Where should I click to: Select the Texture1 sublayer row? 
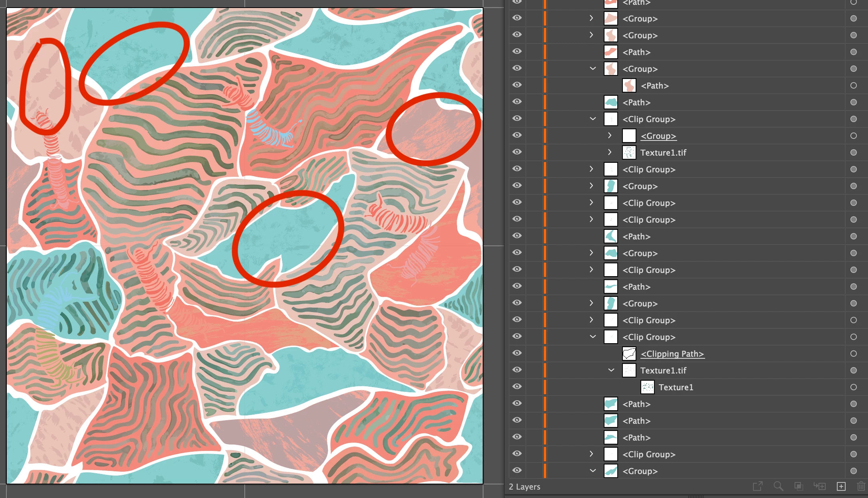(676, 387)
